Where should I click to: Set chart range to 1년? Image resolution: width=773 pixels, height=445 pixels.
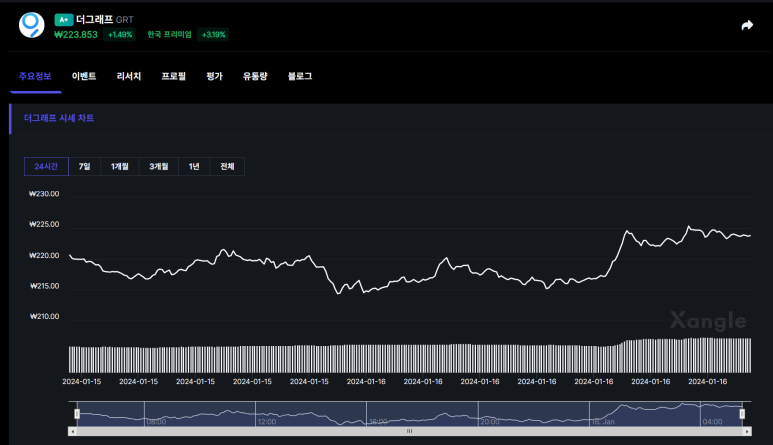coord(194,167)
